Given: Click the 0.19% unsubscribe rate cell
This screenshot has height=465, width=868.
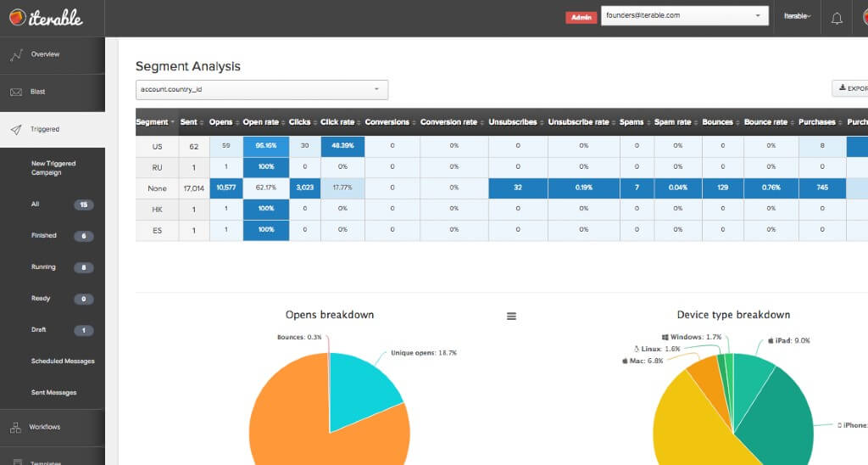Looking at the screenshot, I should click(x=583, y=188).
